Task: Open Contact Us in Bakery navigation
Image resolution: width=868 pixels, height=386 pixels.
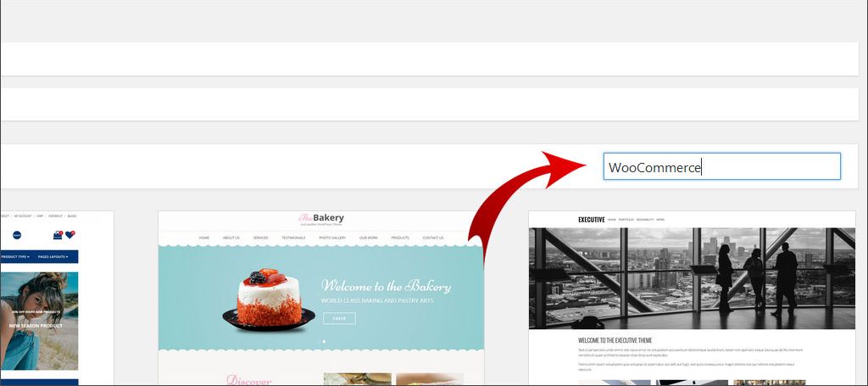Action: tap(433, 238)
